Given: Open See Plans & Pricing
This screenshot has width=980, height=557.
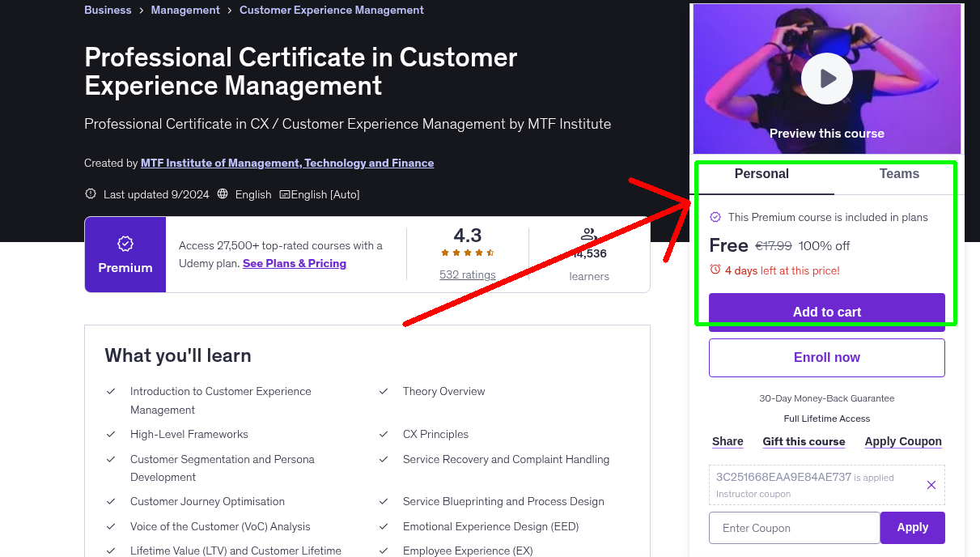Looking at the screenshot, I should pos(294,263).
